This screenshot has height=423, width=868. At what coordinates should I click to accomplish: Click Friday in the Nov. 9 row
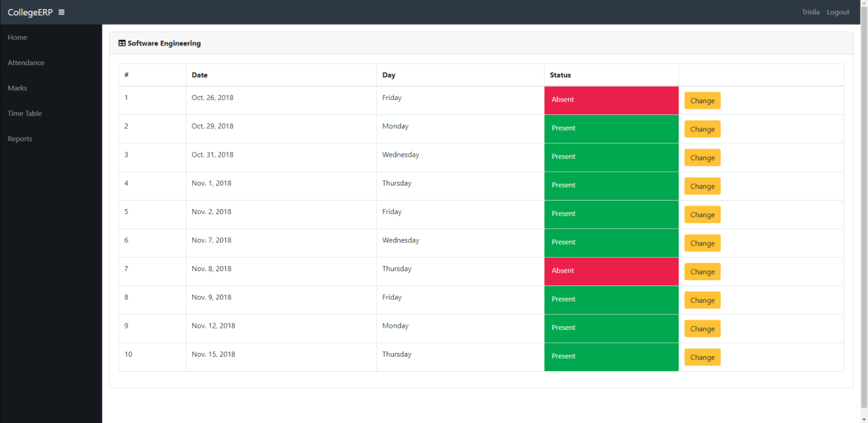click(x=392, y=297)
